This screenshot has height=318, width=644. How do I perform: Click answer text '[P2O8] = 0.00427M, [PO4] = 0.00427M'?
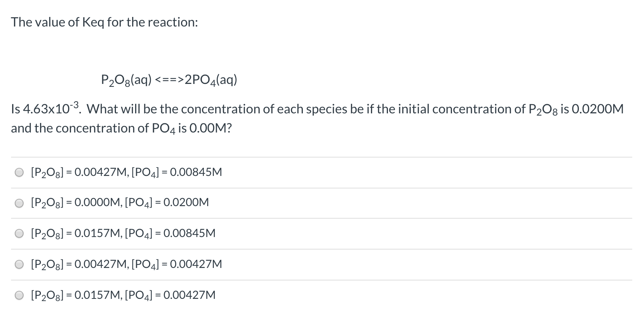(x=127, y=264)
